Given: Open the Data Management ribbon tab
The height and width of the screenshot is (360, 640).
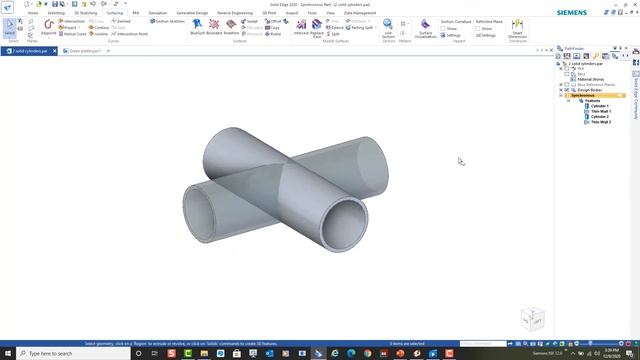Looking at the screenshot, I should (x=360, y=13).
